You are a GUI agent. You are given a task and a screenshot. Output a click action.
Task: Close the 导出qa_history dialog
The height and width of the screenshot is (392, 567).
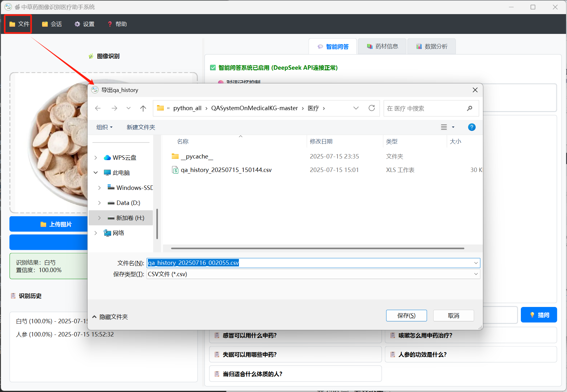click(x=475, y=90)
